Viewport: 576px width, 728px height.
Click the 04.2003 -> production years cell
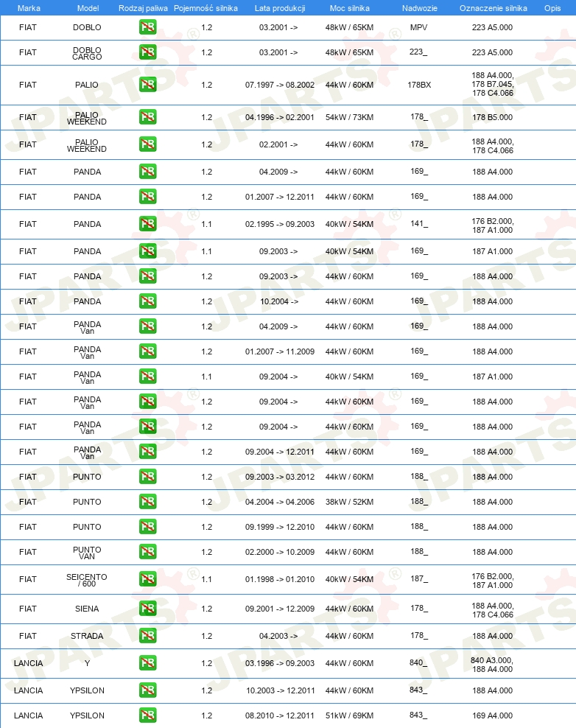[278, 636]
